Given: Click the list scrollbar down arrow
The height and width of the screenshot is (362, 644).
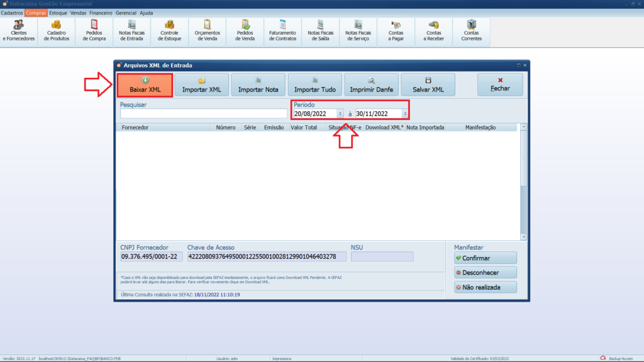Looking at the screenshot, I should pos(523,237).
